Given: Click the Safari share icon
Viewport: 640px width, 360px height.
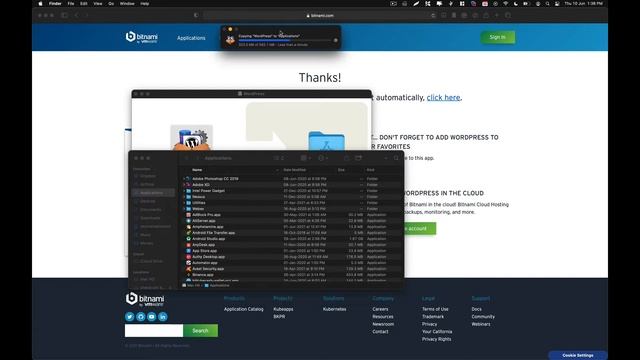Looking at the screenshot, I should pos(486,15).
